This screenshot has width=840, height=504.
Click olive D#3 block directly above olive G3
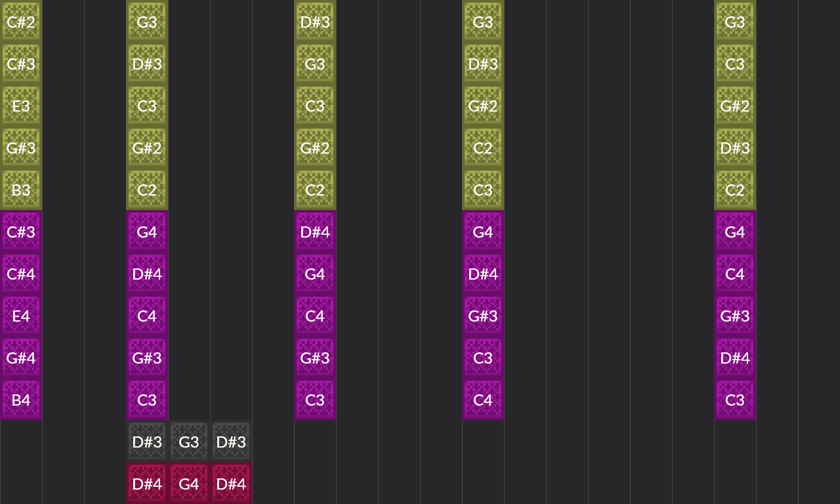315,22
